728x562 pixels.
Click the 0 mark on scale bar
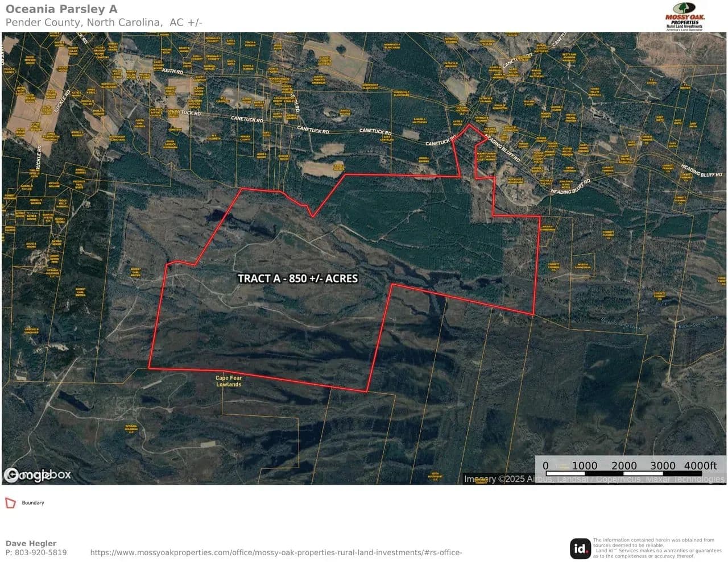click(x=545, y=465)
